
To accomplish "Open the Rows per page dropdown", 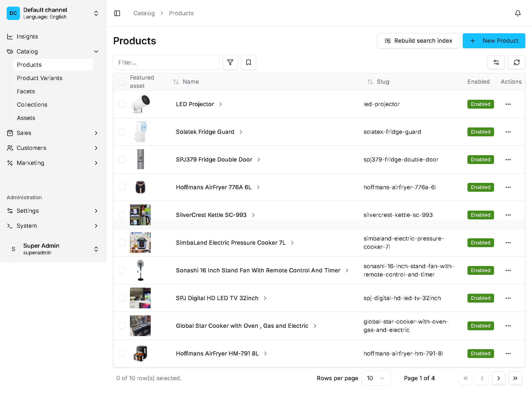I will pyautogui.click(x=376, y=378).
